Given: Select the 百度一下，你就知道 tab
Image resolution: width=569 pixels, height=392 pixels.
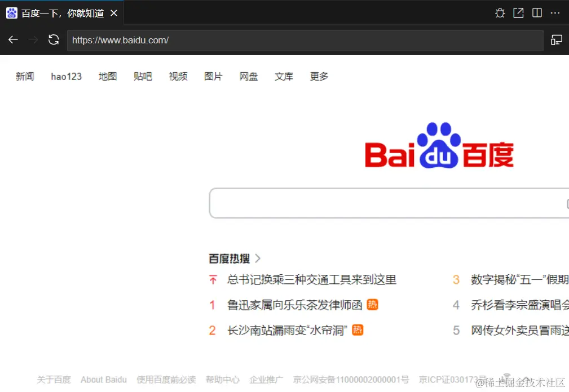Looking at the screenshot, I should pos(63,14).
